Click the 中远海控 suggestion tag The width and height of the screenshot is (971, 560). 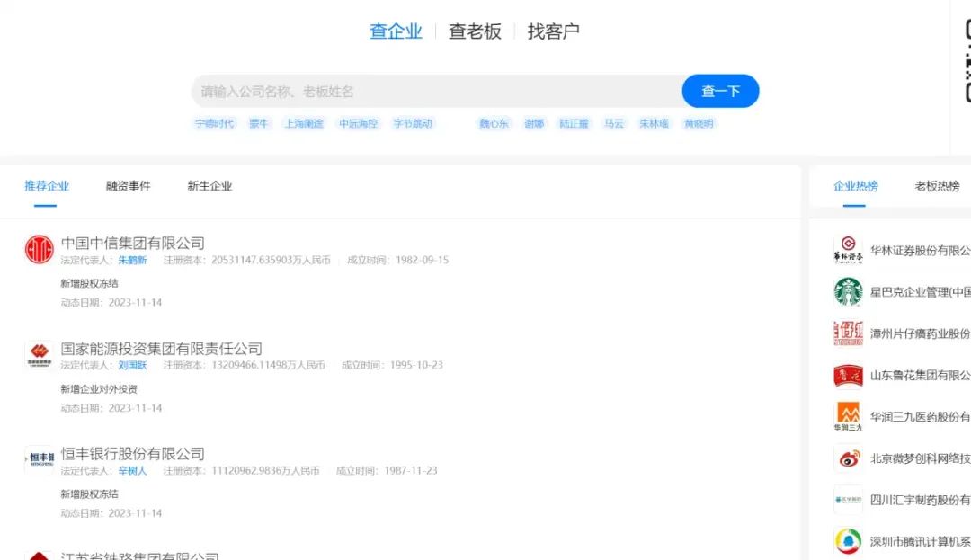[359, 124]
